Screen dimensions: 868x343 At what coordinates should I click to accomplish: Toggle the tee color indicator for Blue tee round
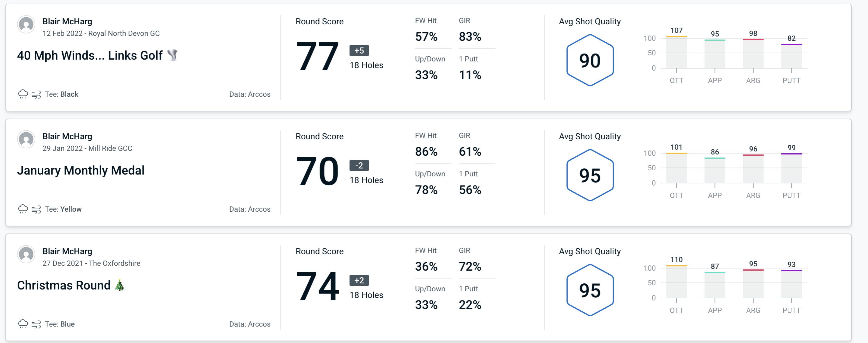tap(61, 323)
